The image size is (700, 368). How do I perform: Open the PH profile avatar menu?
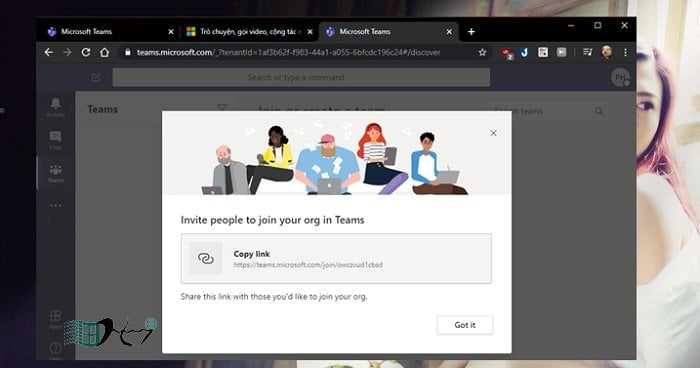[621, 78]
